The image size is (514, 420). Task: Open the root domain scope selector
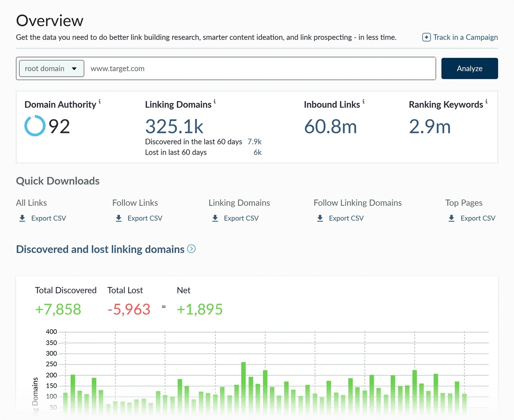tap(51, 68)
